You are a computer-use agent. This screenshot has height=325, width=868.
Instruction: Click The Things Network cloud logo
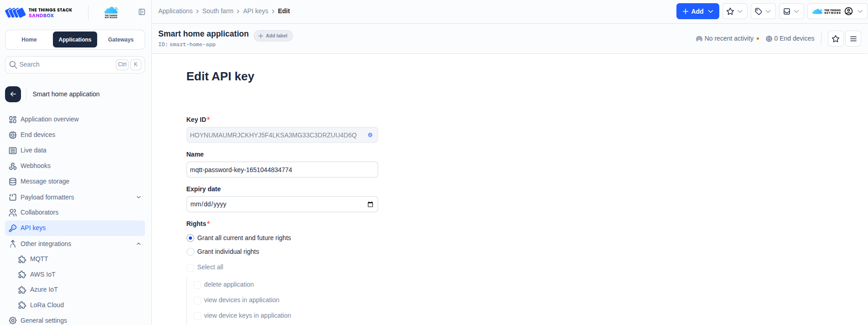click(111, 12)
